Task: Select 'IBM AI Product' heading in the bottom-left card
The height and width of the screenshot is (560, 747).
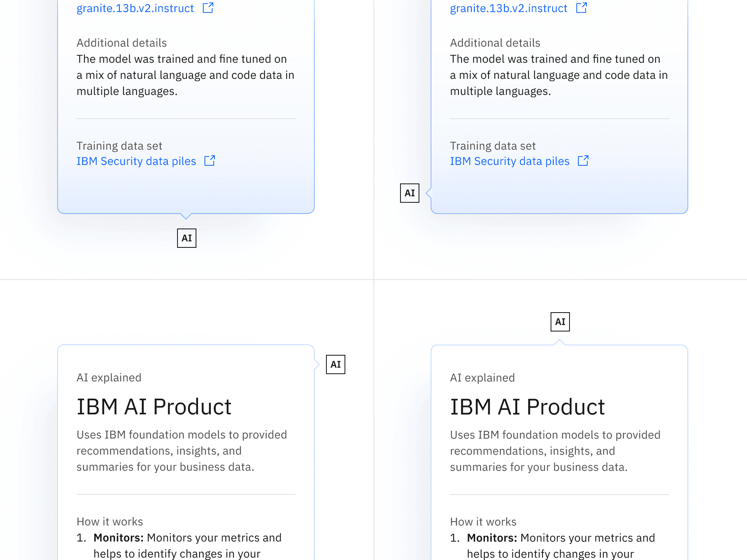Action: 154,407
